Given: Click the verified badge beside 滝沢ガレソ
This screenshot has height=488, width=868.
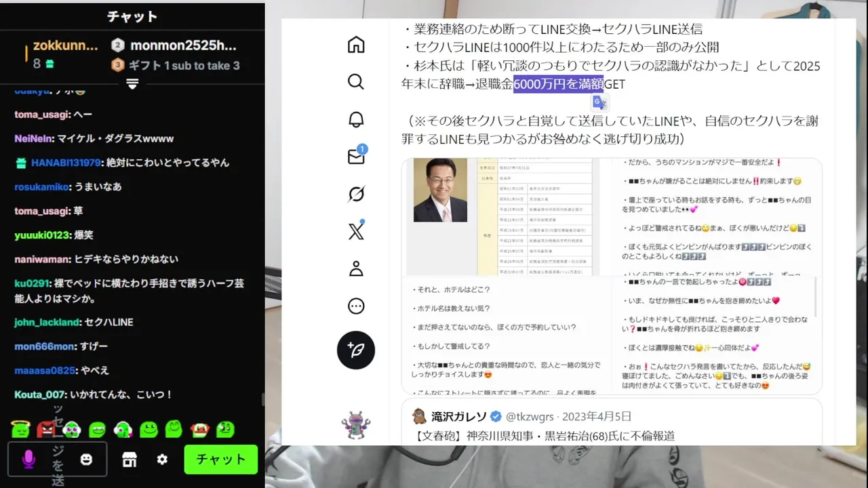Looking at the screenshot, I should click(496, 416).
